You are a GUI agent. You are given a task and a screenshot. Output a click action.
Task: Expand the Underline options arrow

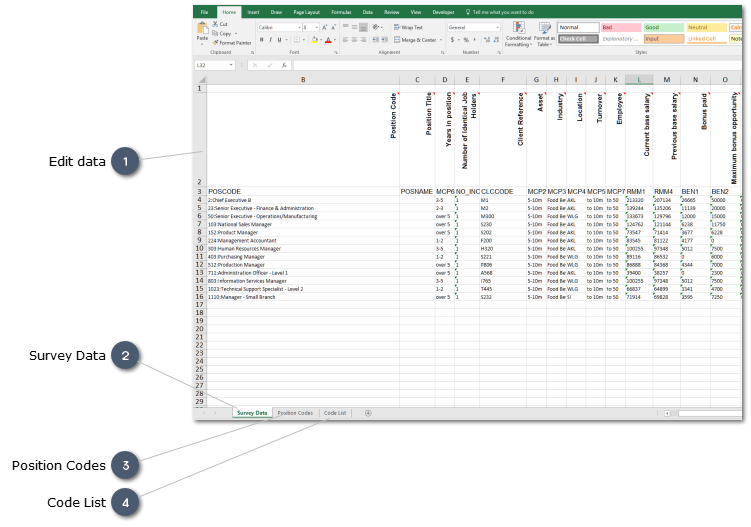coord(286,40)
